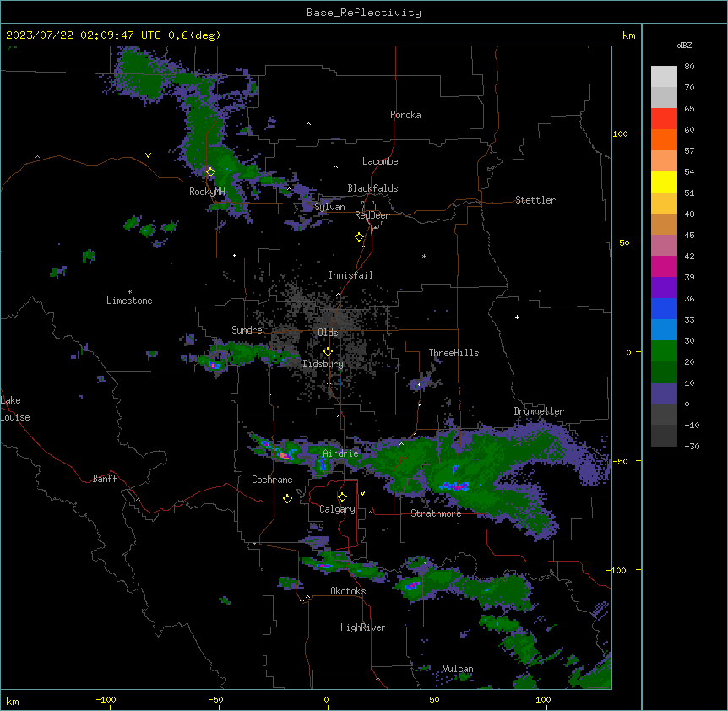The image size is (728, 711).
Task: Click the Ponoka city label
Action: coord(405,115)
